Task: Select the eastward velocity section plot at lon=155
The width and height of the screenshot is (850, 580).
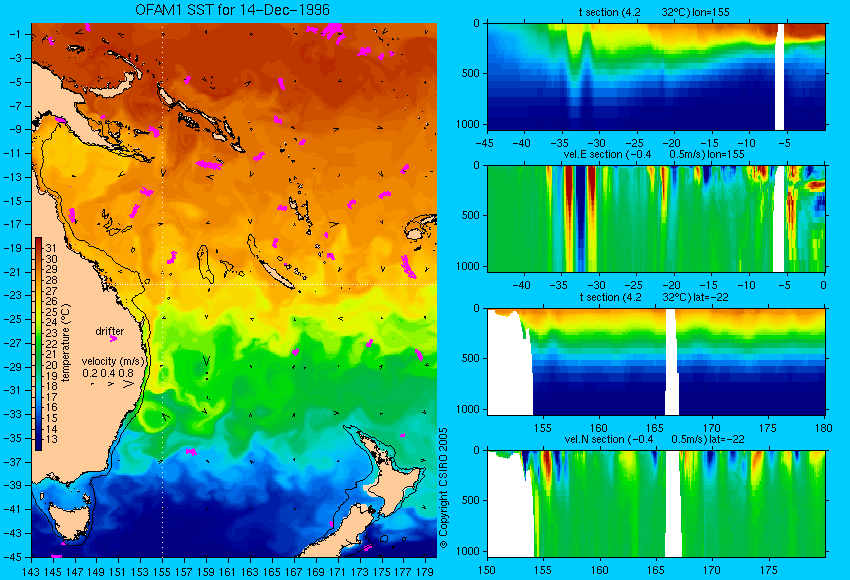Action: [x=656, y=218]
